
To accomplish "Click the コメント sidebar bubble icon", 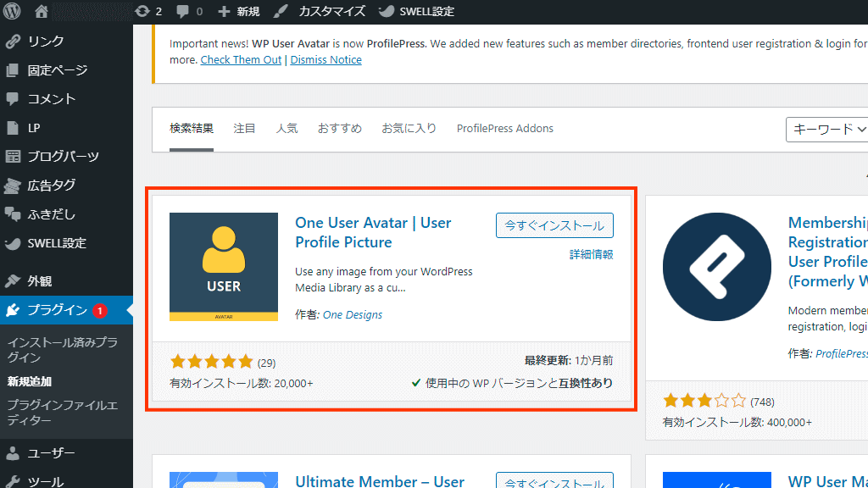I will (13, 99).
